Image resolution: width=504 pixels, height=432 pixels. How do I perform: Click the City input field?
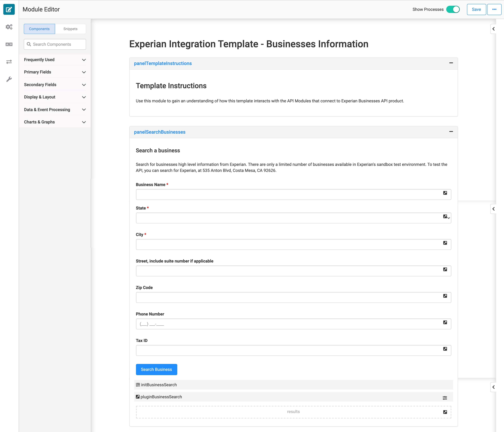click(x=293, y=244)
